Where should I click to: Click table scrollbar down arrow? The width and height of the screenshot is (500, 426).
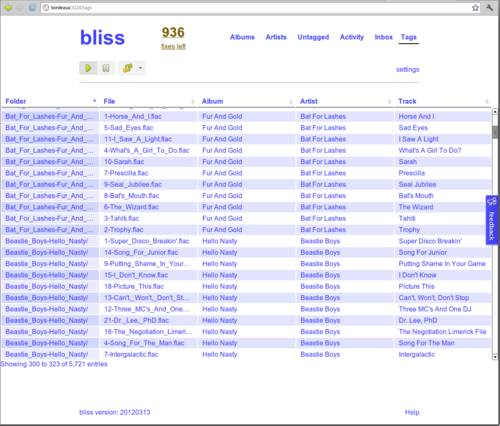pos(495,357)
